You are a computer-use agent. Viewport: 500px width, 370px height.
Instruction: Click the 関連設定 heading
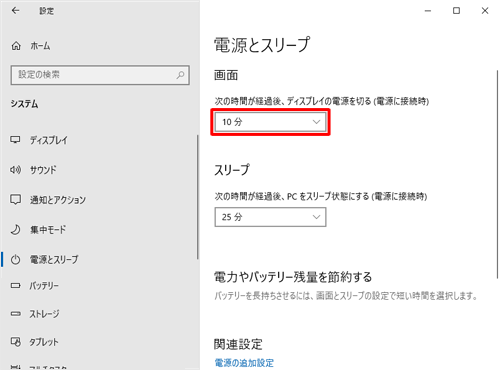tap(238, 344)
